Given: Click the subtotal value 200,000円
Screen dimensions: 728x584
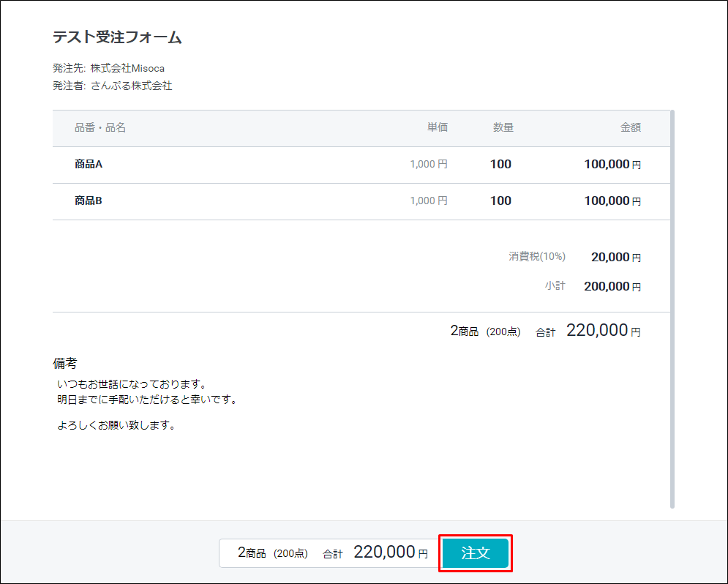Looking at the screenshot, I should click(612, 286).
